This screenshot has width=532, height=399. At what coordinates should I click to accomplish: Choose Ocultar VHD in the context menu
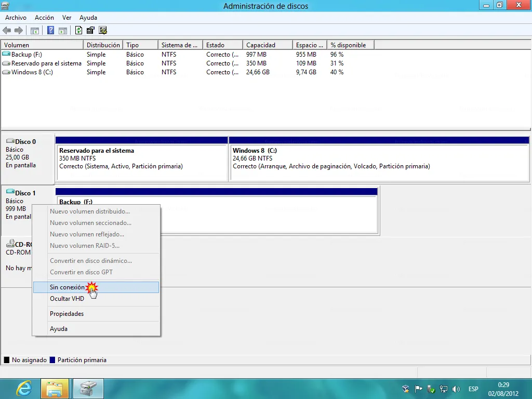click(96, 299)
